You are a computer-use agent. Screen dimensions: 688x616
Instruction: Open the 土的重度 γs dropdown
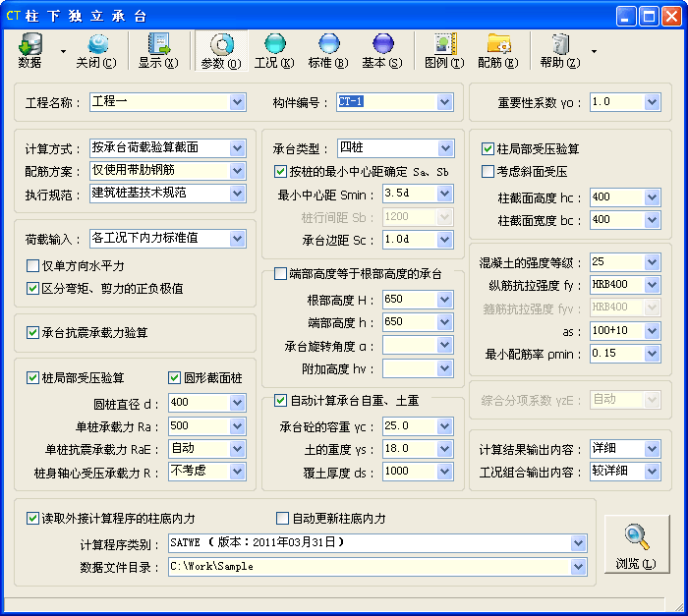(x=444, y=448)
